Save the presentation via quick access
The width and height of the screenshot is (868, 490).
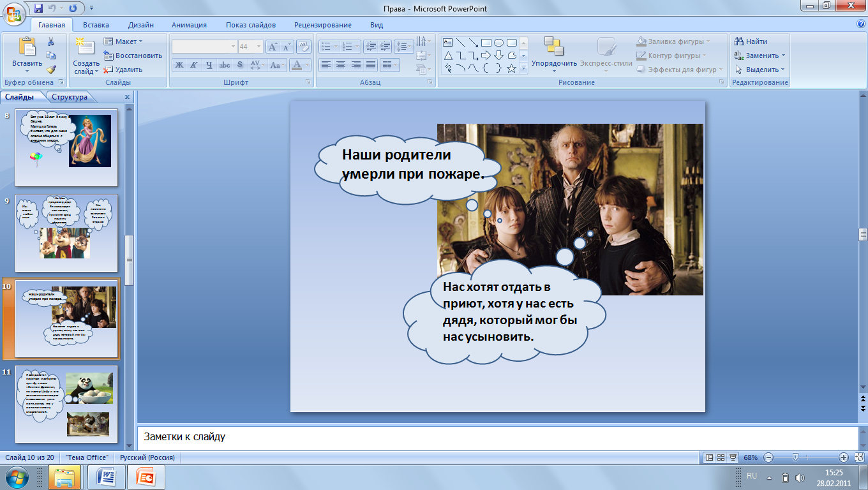click(38, 8)
